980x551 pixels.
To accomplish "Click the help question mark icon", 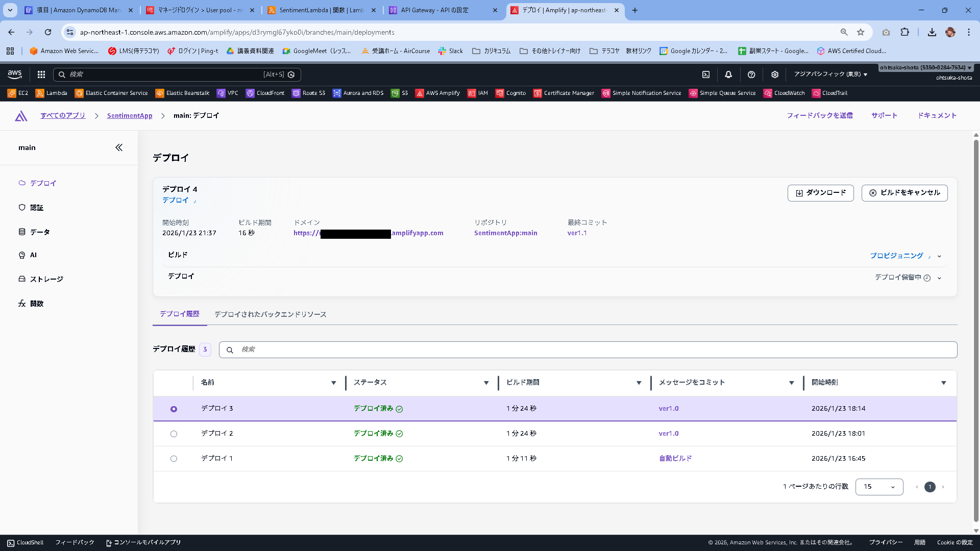I will click(x=751, y=74).
